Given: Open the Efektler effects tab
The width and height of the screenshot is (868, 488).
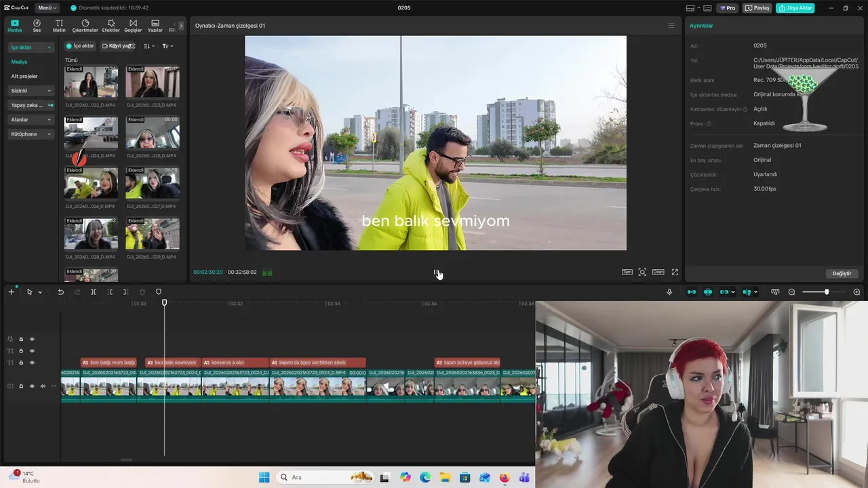Looking at the screenshot, I should (111, 26).
